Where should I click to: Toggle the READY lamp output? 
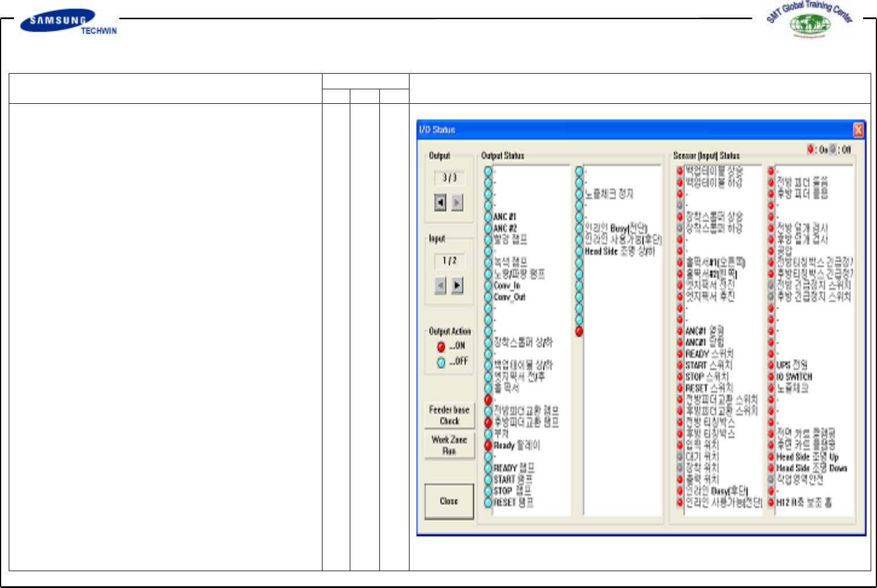(488, 468)
